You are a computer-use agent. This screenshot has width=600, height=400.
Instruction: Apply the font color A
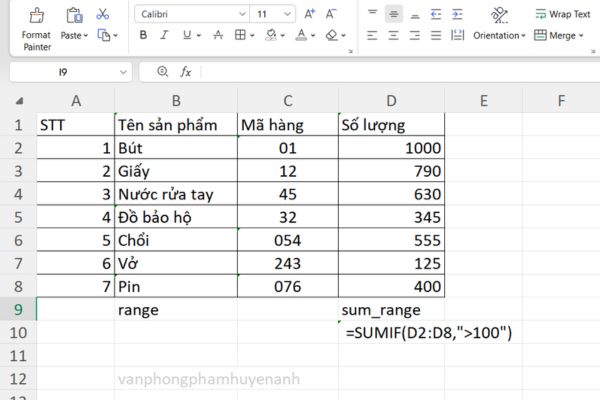point(301,35)
